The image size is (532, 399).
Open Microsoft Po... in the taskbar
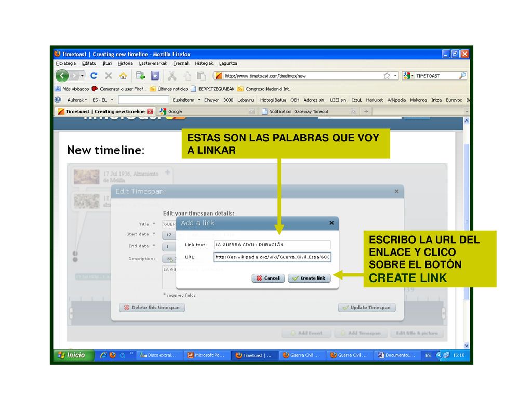pyautogui.click(x=207, y=355)
